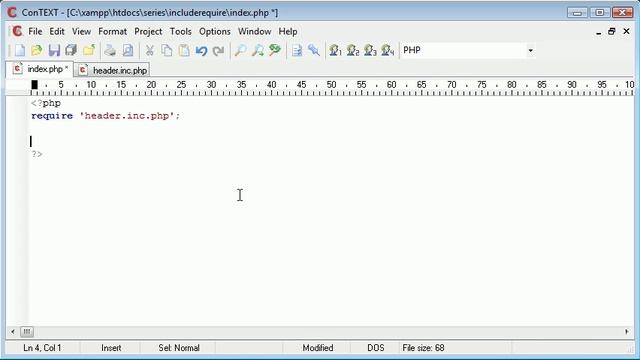Screen dimensions: 640x360
Task: Open the Edit menu
Action: pos(57,31)
